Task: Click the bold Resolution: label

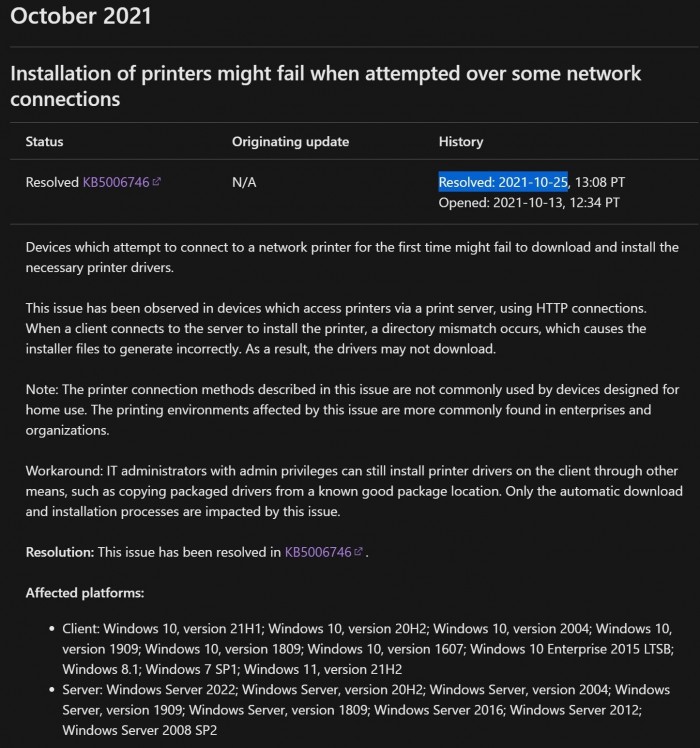Action: point(59,551)
